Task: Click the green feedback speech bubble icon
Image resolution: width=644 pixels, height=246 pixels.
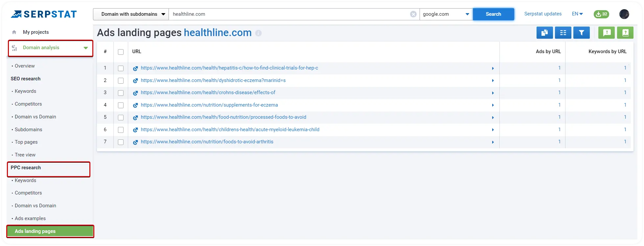Action: [x=607, y=33]
